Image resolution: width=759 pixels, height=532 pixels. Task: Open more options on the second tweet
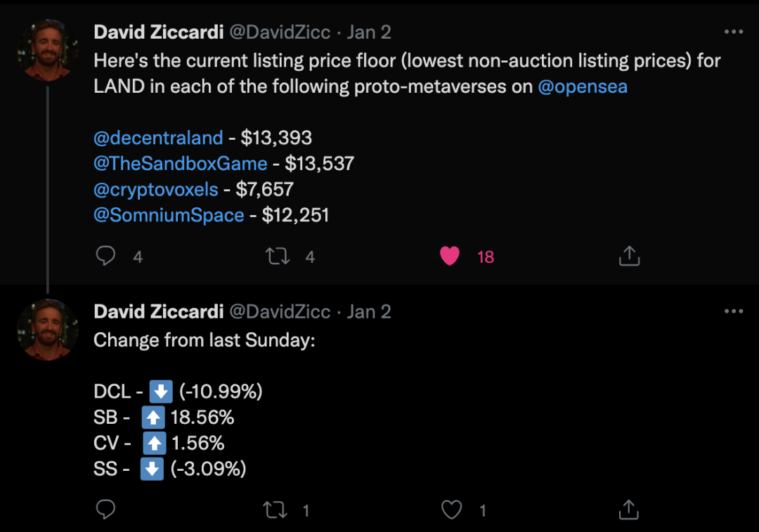click(x=733, y=311)
